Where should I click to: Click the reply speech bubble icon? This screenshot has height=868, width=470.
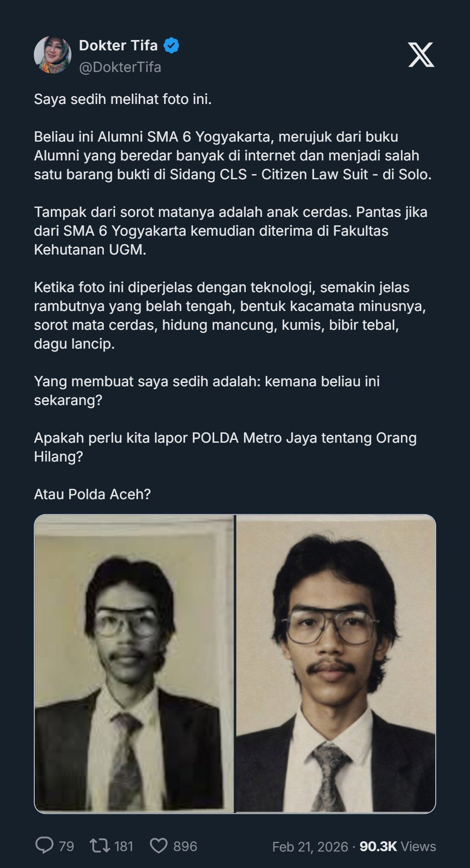click(44, 845)
